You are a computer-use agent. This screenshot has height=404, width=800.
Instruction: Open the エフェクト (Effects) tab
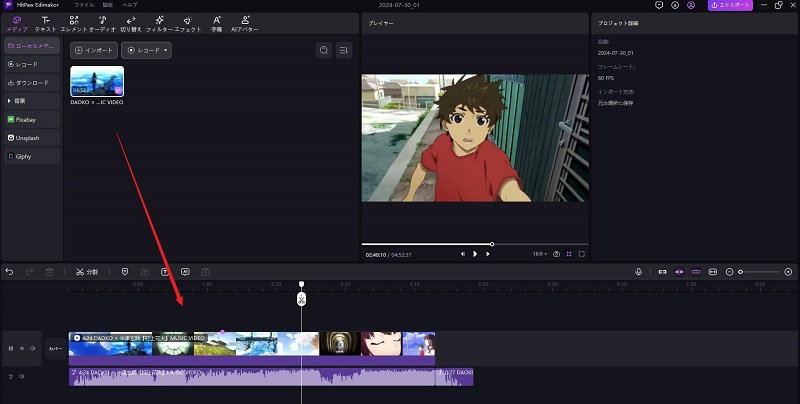[x=188, y=23]
